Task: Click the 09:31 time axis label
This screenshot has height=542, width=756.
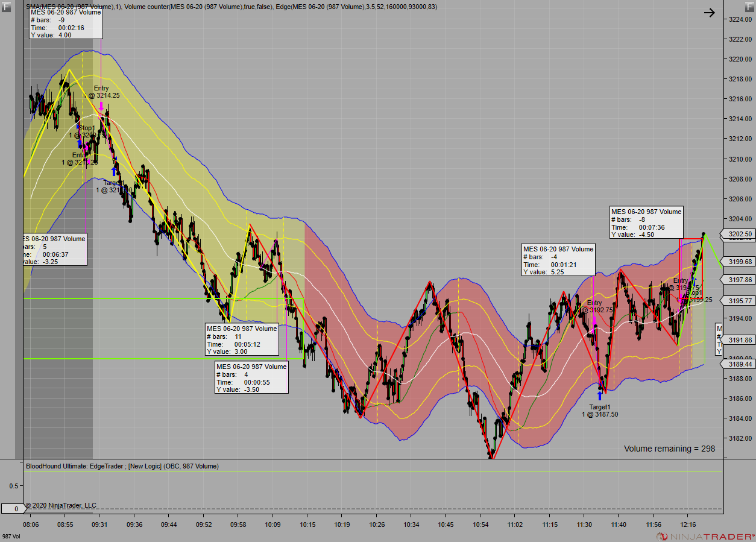Action: point(100,525)
